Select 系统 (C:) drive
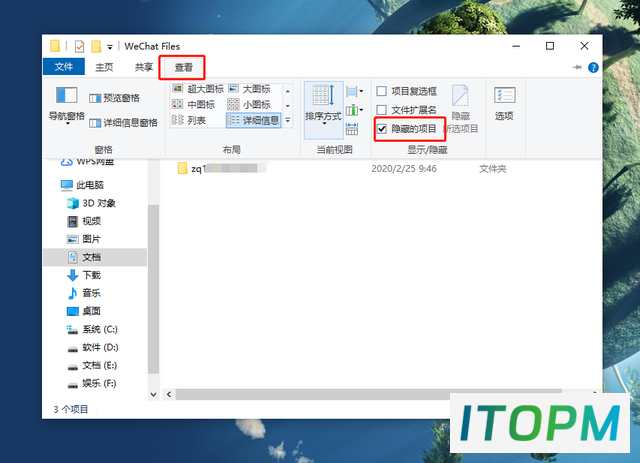Viewport: 640px width, 463px height. pyautogui.click(x=92, y=329)
